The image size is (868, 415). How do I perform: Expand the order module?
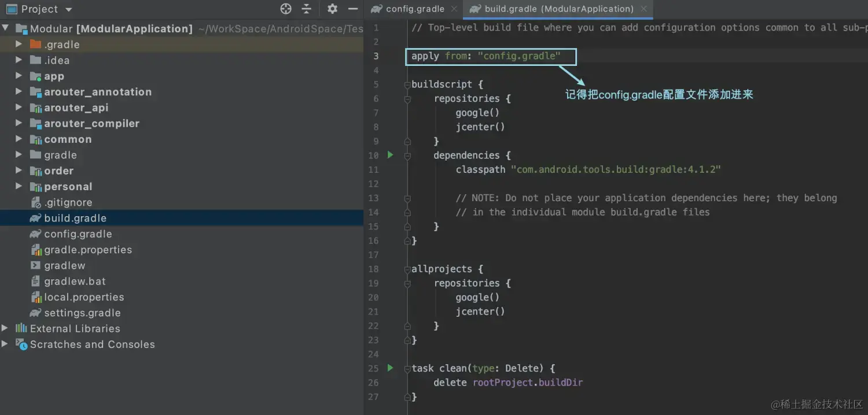tap(19, 171)
